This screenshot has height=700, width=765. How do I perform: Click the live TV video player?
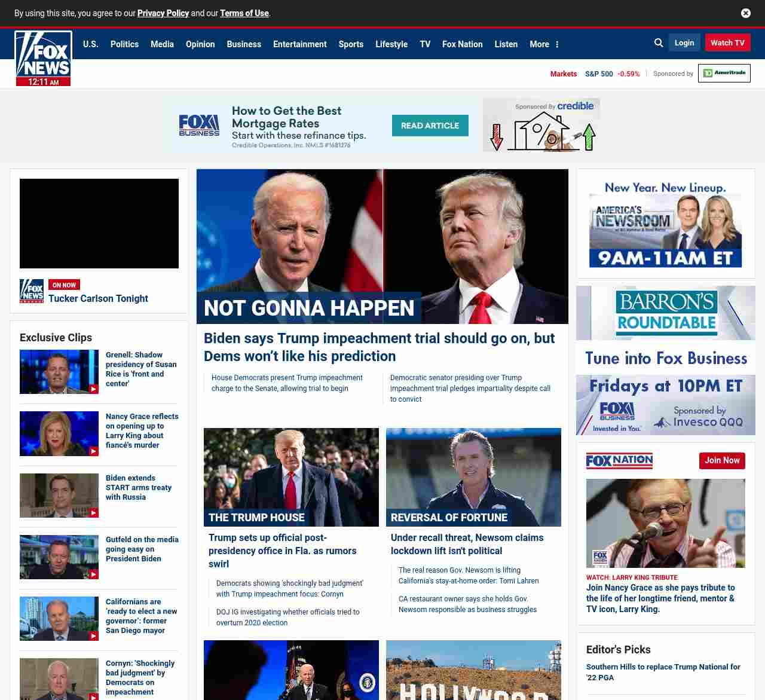99,224
